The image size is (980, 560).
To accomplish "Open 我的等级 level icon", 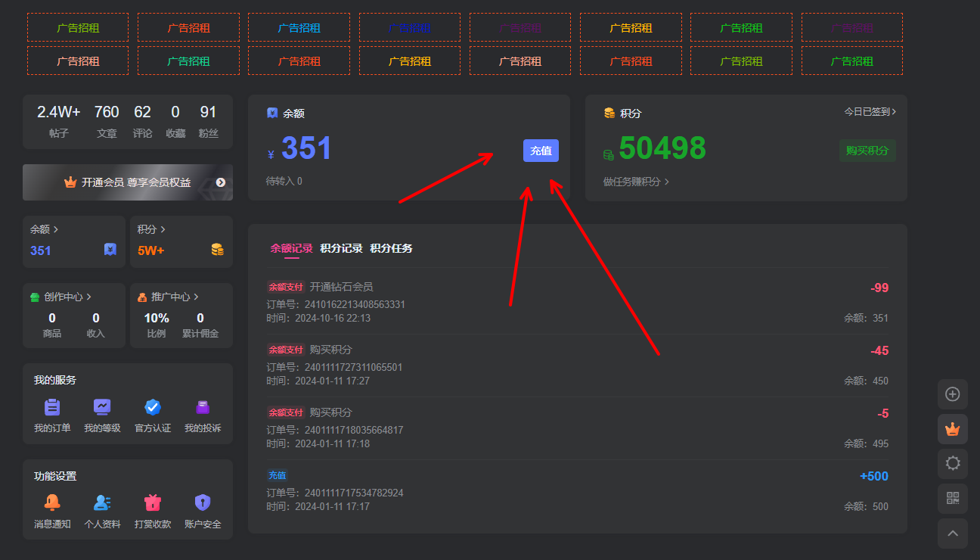I will pos(102,407).
